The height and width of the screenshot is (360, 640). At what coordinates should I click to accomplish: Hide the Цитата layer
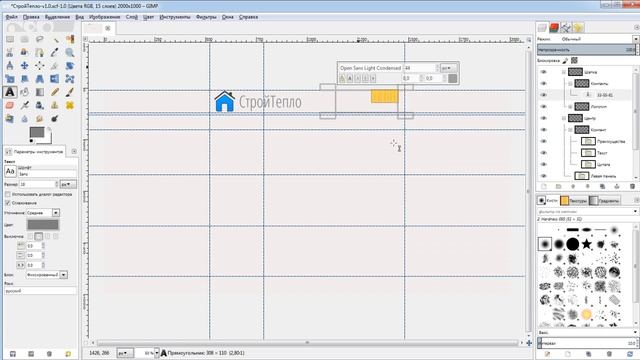(543, 164)
